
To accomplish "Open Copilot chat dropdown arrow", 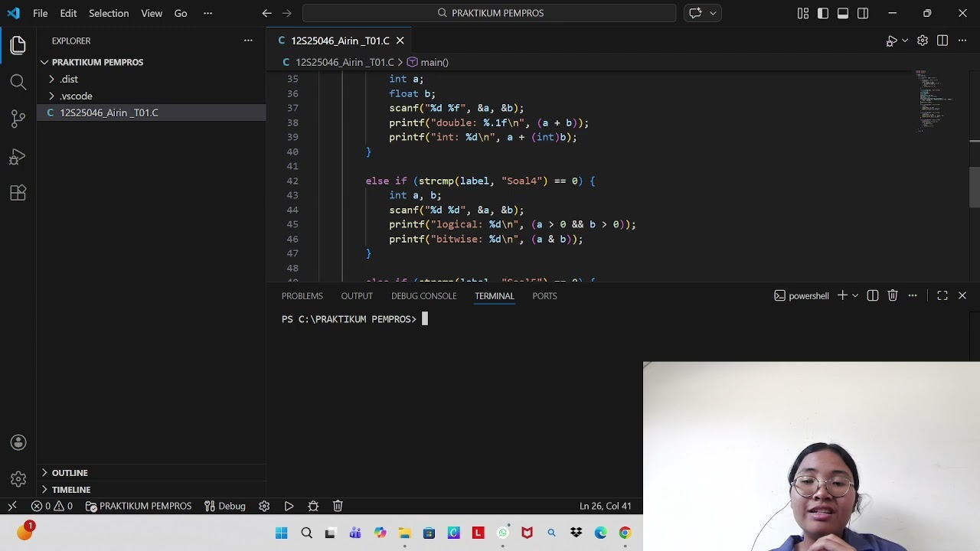I will pyautogui.click(x=713, y=13).
